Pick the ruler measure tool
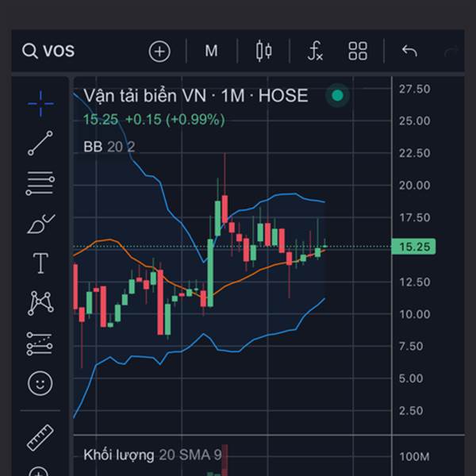 coord(40,437)
